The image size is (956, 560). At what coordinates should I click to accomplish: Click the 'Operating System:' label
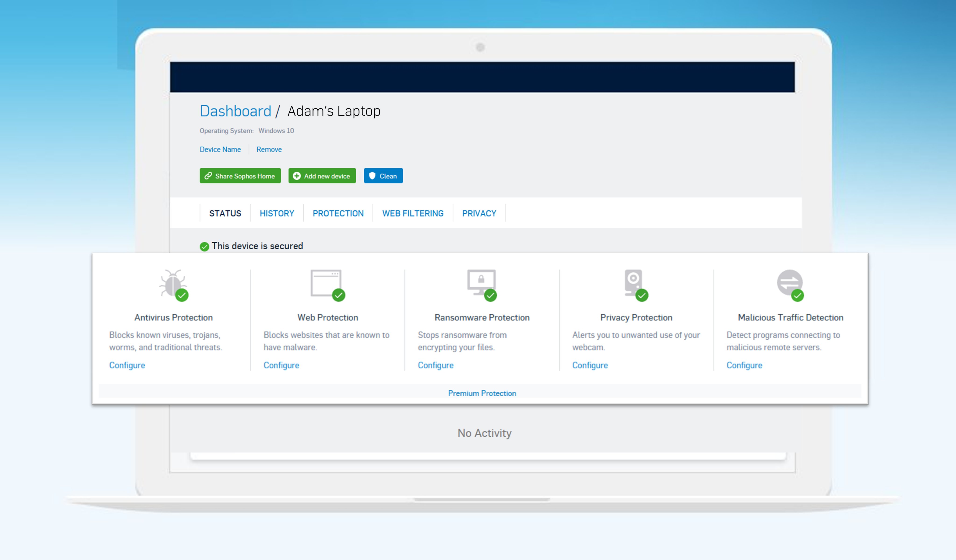226,131
